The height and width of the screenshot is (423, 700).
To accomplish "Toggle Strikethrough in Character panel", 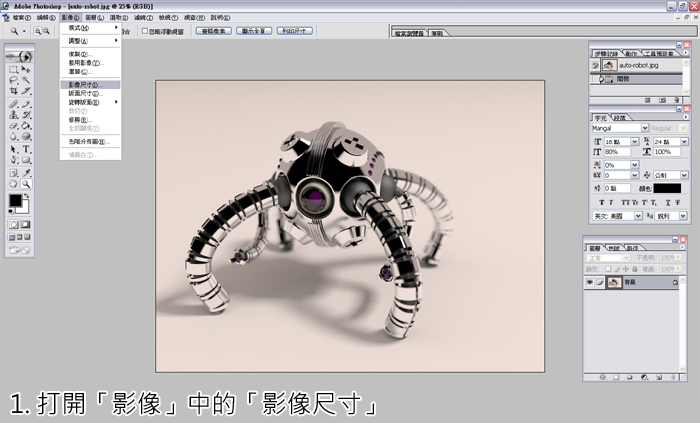I will coord(677,203).
